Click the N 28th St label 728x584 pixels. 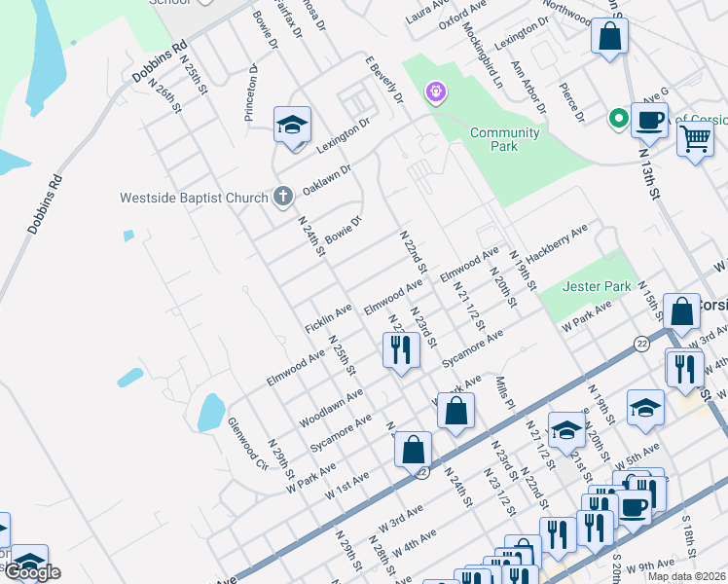(383, 557)
